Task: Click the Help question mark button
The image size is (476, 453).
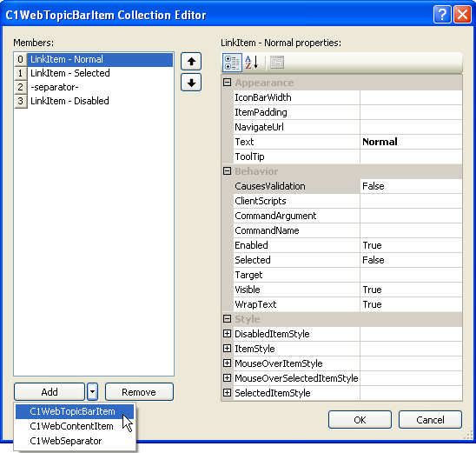Action: pos(442,15)
